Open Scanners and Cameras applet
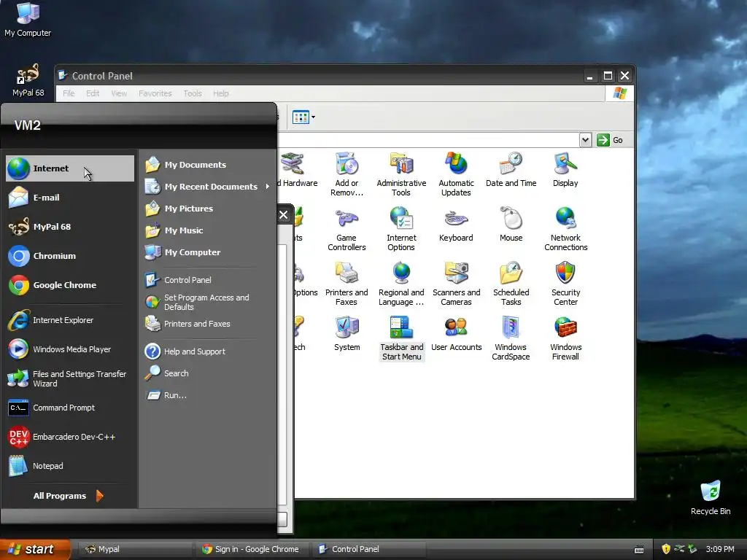 tap(457, 284)
